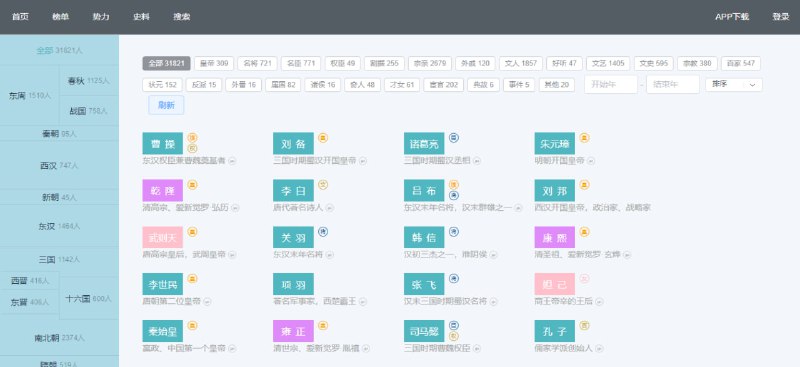Select 十六国 in the dynasty sidebar
The width and height of the screenshot is (800, 367).
(x=89, y=299)
